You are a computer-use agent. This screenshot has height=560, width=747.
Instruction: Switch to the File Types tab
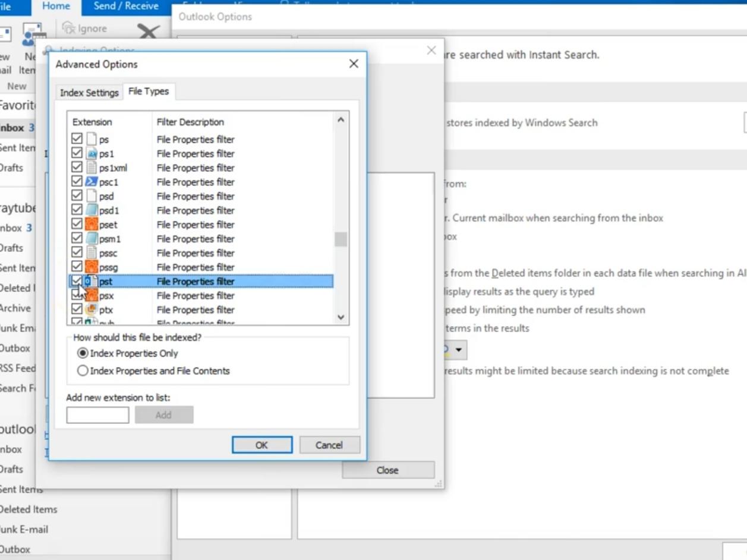click(x=149, y=91)
